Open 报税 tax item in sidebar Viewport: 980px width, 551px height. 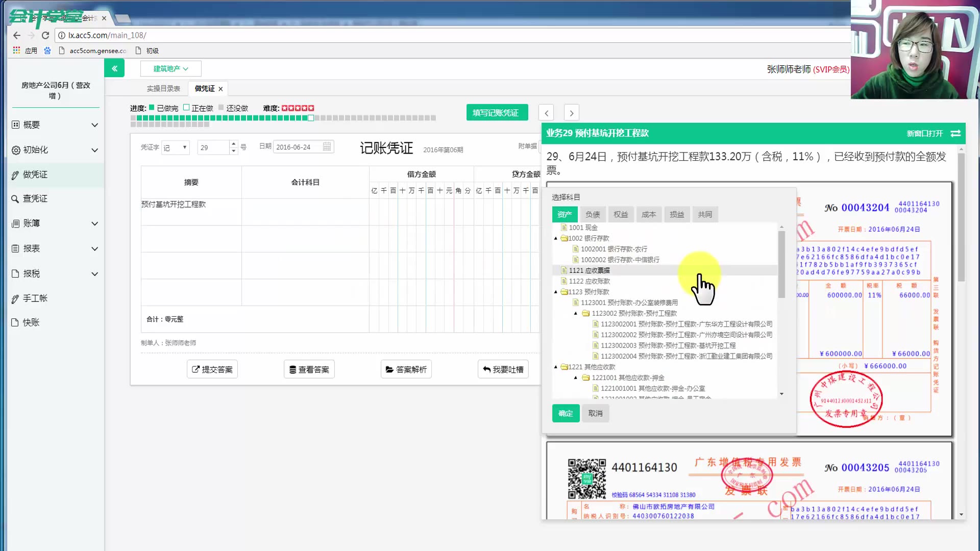pos(55,273)
